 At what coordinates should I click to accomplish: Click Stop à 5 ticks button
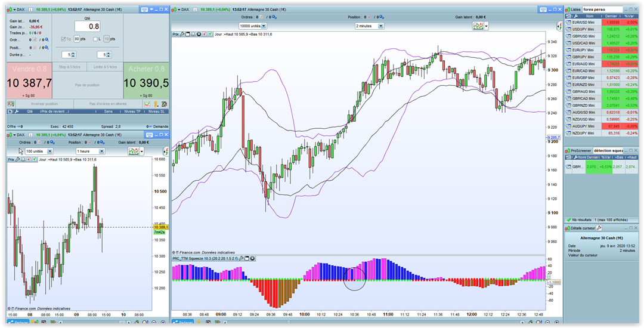coord(70,67)
